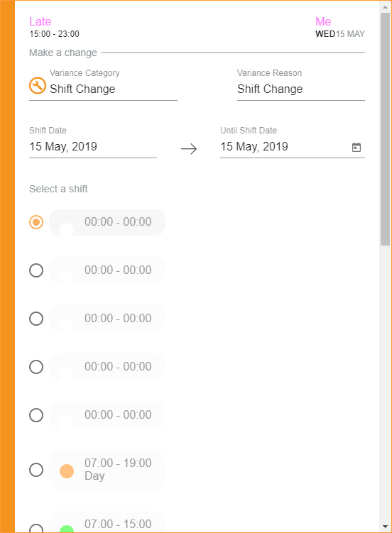The height and width of the screenshot is (533, 392).
Task: Choose the 07:00 - 19:00 Day shift radio
Action: click(36, 470)
